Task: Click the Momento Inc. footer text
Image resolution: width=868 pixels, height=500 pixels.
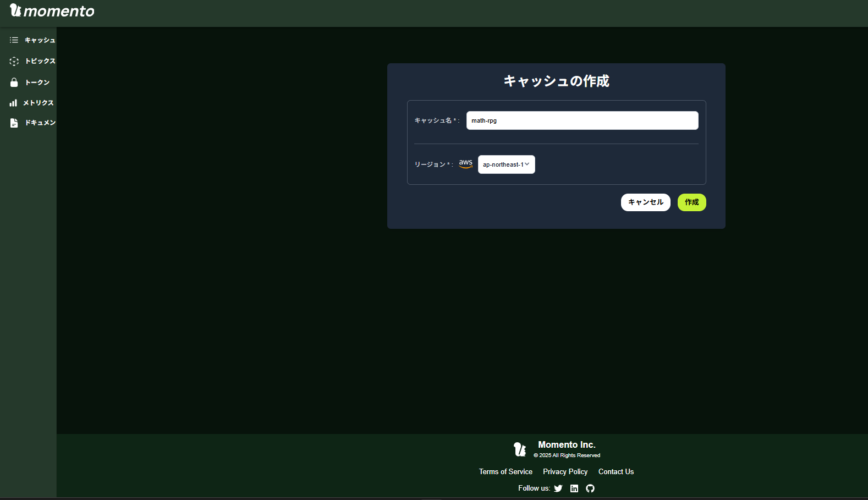Action: [567, 444]
